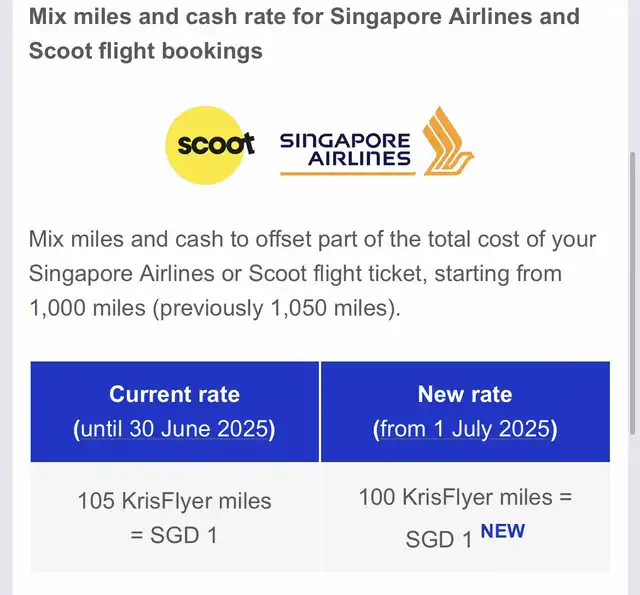Click the vertical scrollbar thumb on right
The width and height of the screenshot is (640, 595).
tap(633, 293)
